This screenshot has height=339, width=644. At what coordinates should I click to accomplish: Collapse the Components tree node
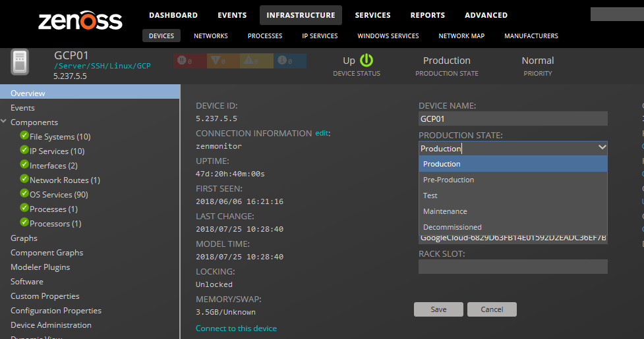[x=4, y=121]
